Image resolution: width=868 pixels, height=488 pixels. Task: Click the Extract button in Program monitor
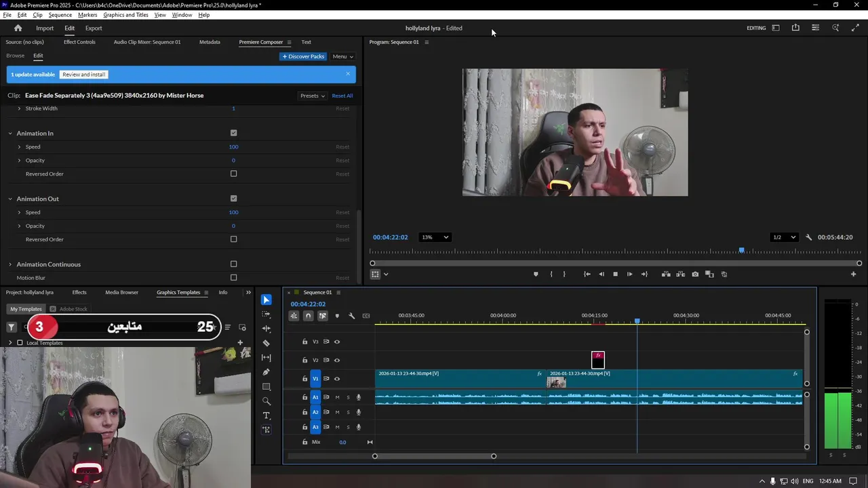click(x=680, y=274)
